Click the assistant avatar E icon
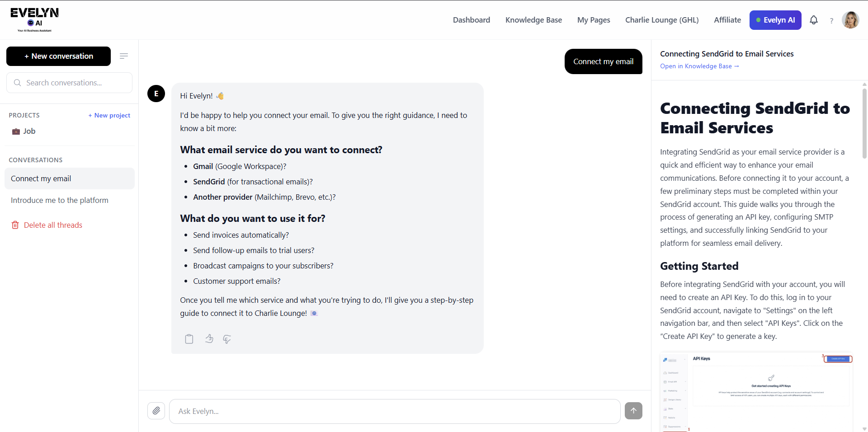The width and height of the screenshot is (868, 432). pyautogui.click(x=156, y=94)
